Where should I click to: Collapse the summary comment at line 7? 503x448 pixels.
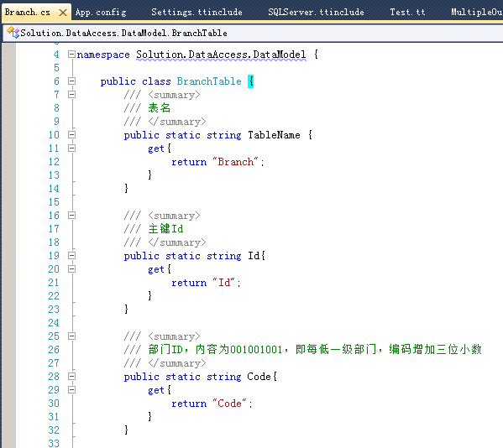tap(71, 95)
